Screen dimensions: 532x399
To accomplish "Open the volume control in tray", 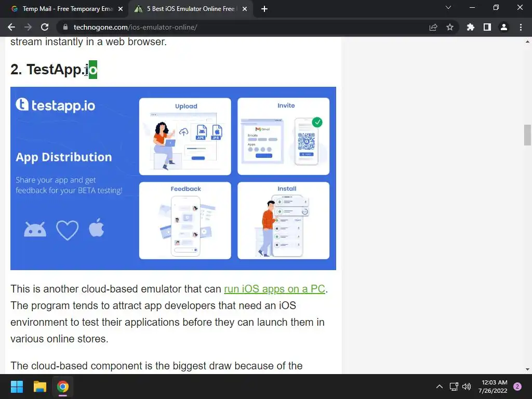I will 467,387.
